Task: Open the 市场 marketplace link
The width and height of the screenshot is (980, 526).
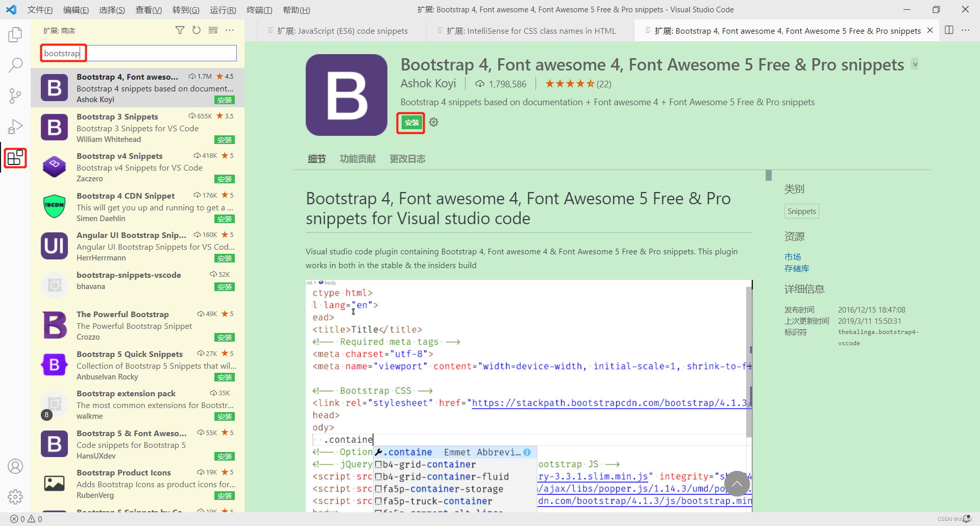Action: point(793,257)
